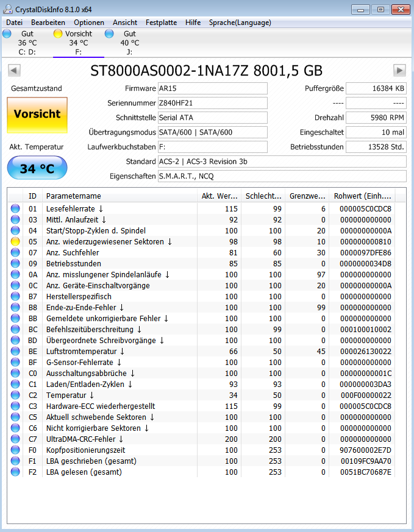Click the Betriebsstunden field 13528 Std.
Image resolution: width=414 pixels, height=532 pixels.
[376, 147]
